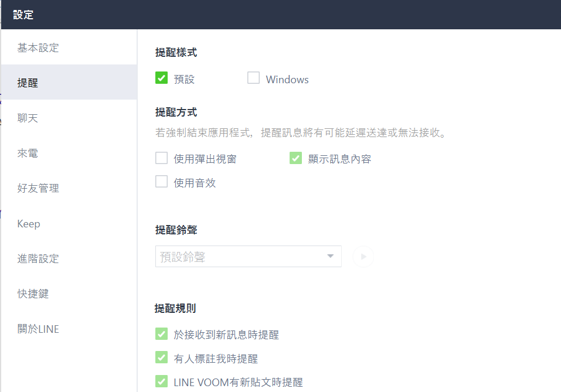Open the Keep settings section
Viewport: 561px width, 392px height.
click(69, 224)
